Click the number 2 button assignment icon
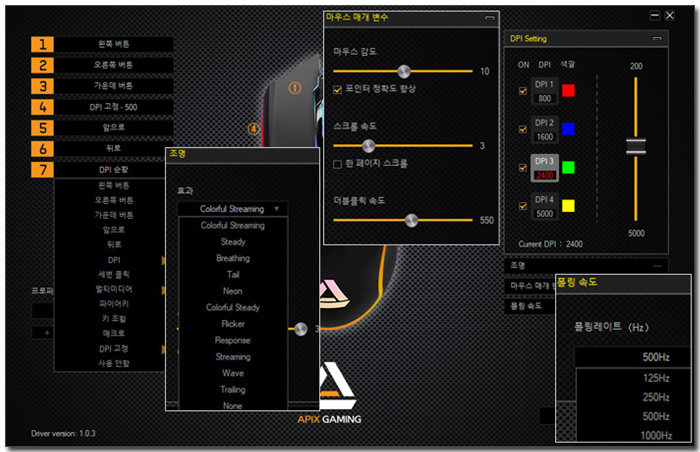Image resolution: width=700 pixels, height=452 pixels. coord(42,65)
